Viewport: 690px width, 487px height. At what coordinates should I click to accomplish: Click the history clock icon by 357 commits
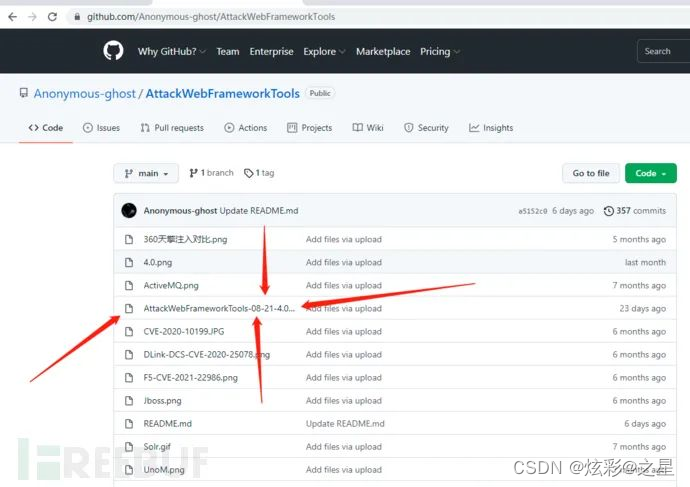point(609,211)
